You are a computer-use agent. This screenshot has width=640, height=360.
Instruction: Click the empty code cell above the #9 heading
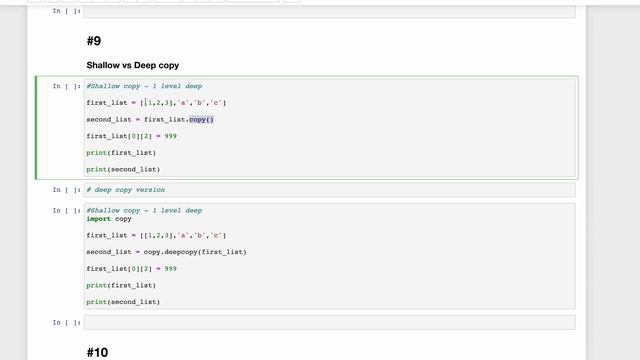click(x=329, y=11)
